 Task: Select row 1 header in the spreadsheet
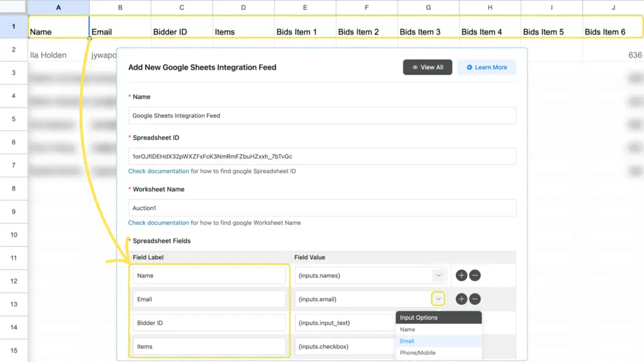click(14, 26)
